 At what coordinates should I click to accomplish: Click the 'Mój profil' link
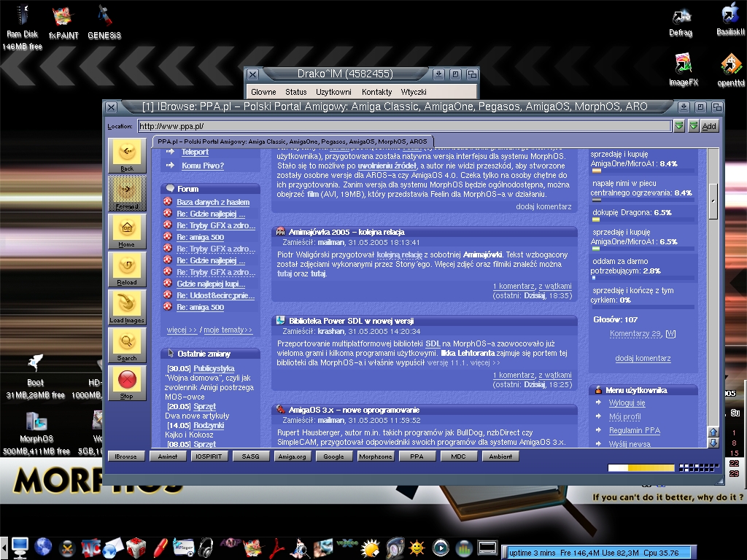(624, 416)
